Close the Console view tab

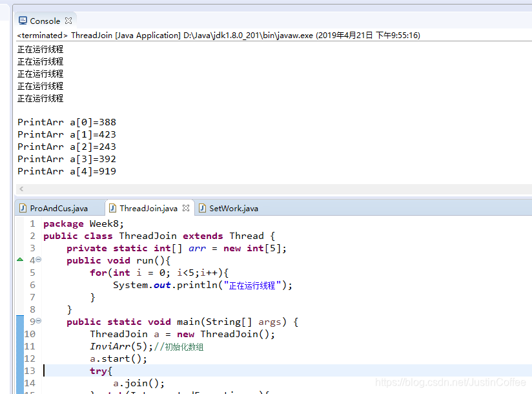(68, 21)
